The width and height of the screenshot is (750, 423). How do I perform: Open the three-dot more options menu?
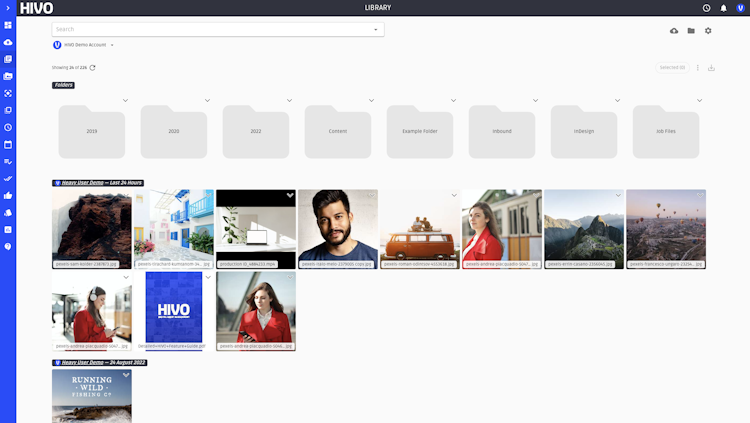(697, 68)
